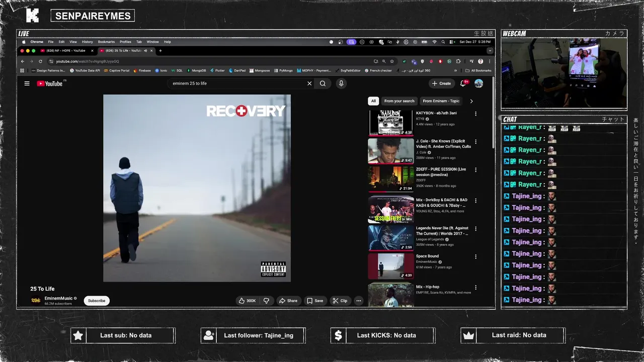Open Wi-Fi status in menu bar
This screenshot has height=362, width=644.
coord(435,42)
